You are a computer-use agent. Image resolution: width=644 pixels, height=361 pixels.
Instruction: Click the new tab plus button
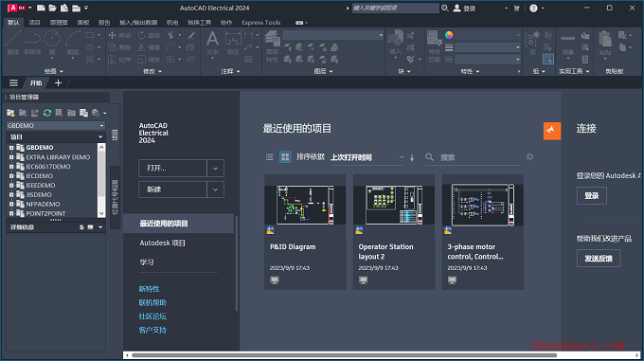58,83
